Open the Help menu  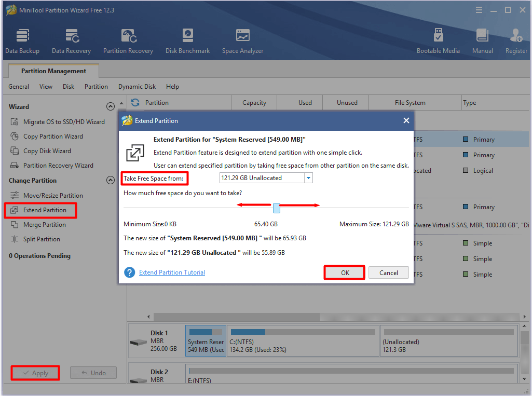tap(172, 87)
